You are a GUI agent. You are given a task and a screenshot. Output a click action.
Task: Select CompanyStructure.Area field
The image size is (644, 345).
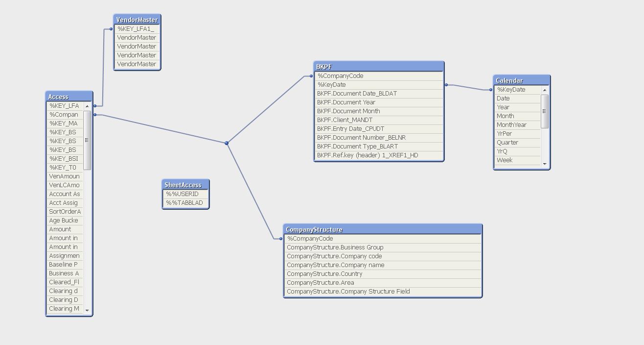coord(383,283)
